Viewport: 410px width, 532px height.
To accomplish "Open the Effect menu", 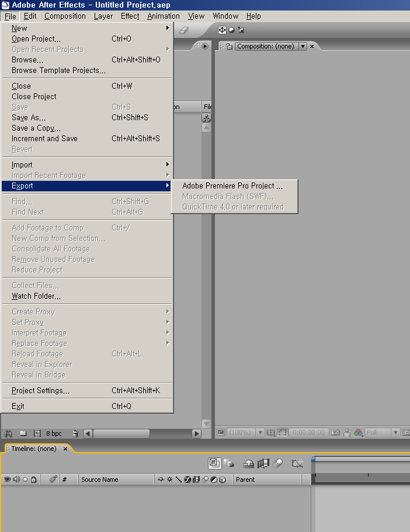I will (130, 16).
